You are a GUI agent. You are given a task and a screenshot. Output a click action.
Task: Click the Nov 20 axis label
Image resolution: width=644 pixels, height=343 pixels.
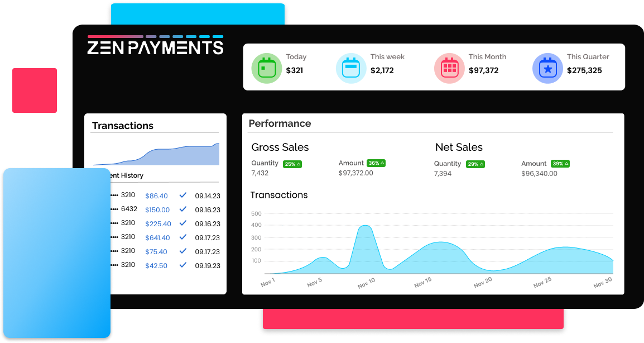[483, 282]
